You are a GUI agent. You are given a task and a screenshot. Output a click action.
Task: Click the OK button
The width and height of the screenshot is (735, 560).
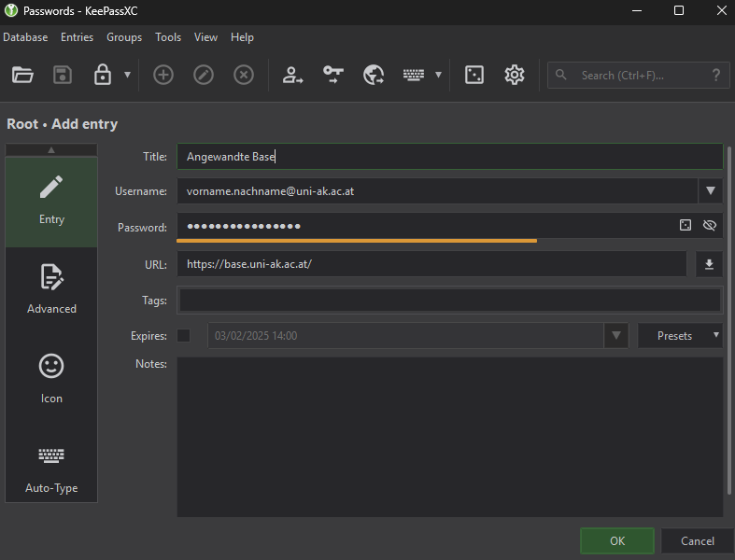pos(617,540)
